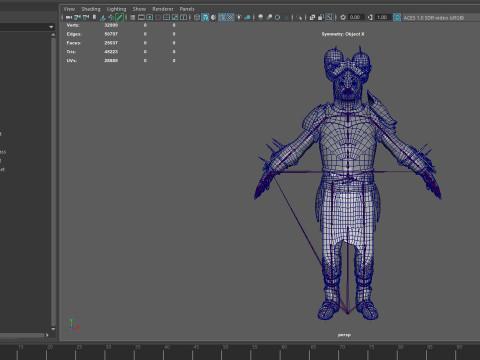
Task: Toggle the View Transform icon
Action: tap(397, 17)
